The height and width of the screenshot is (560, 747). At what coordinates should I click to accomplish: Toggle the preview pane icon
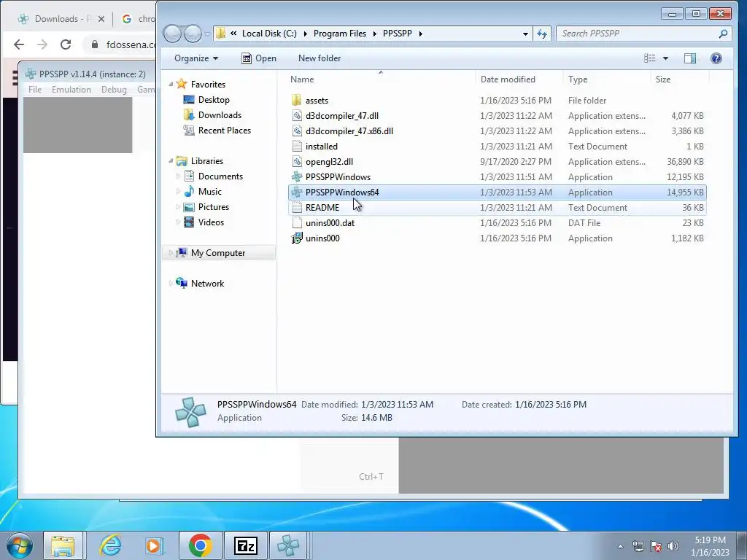click(x=690, y=58)
